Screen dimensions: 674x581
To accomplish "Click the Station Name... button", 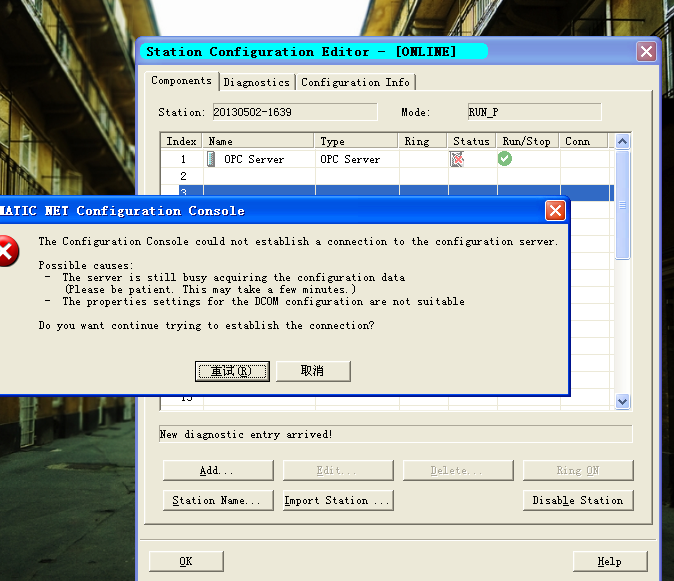I will tap(218, 500).
